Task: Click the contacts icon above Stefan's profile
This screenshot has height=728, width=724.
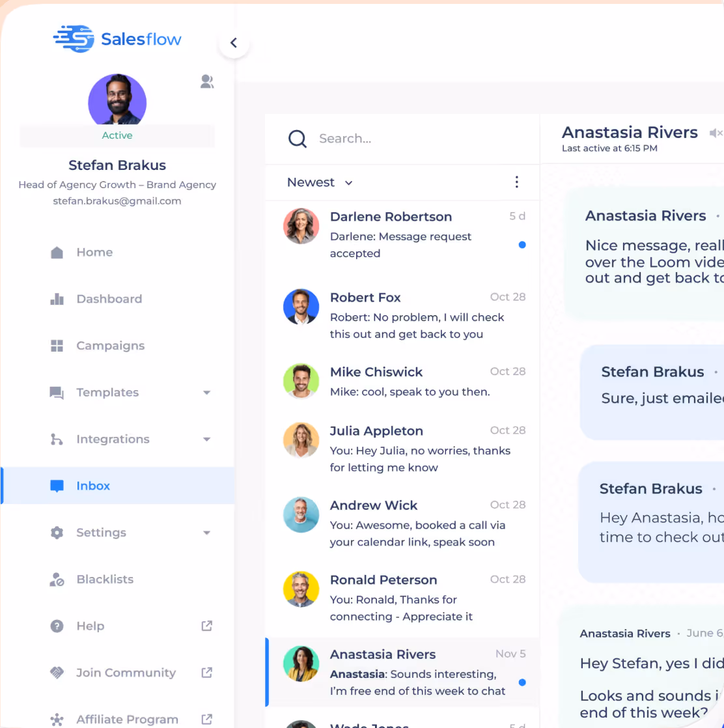Action: pyautogui.click(x=206, y=81)
